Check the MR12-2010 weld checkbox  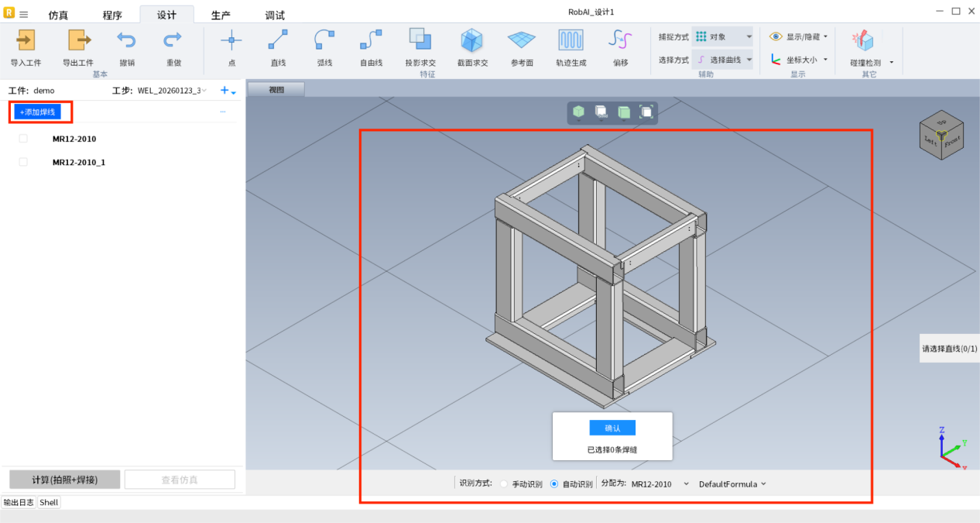pos(23,139)
